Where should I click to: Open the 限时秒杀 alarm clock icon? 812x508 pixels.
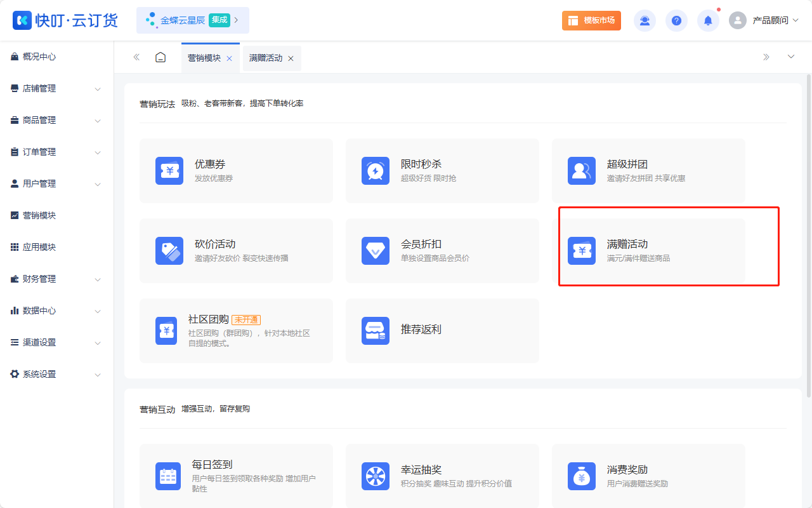click(x=376, y=171)
